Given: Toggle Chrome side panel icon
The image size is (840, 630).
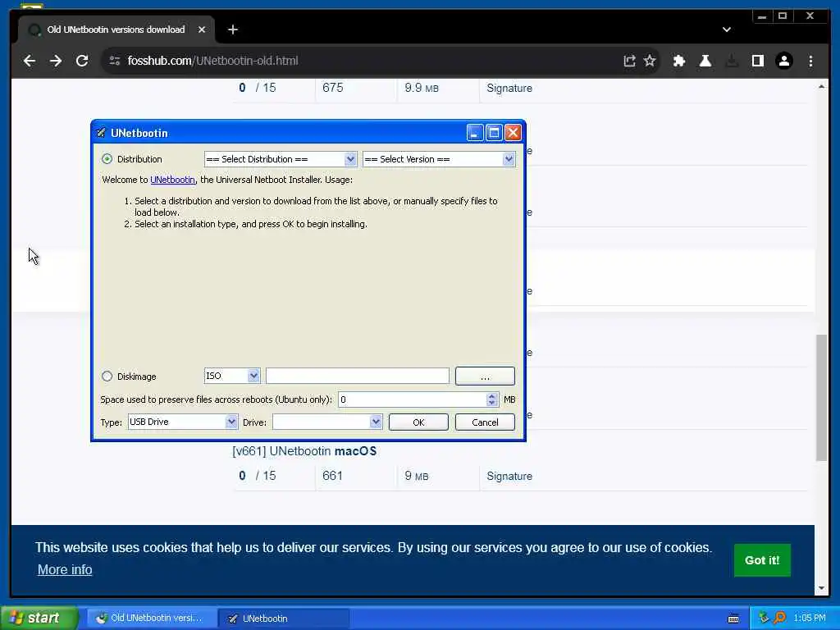Looking at the screenshot, I should coord(758,61).
